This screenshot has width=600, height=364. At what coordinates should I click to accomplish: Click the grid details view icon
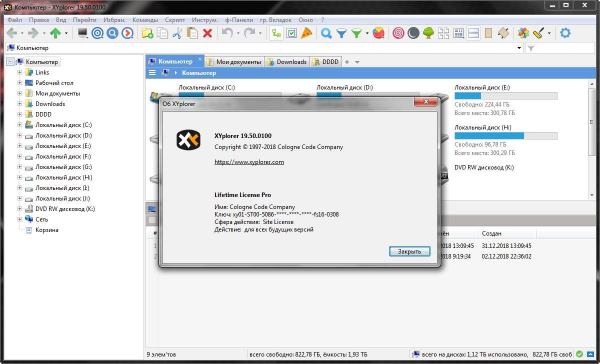click(x=458, y=33)
